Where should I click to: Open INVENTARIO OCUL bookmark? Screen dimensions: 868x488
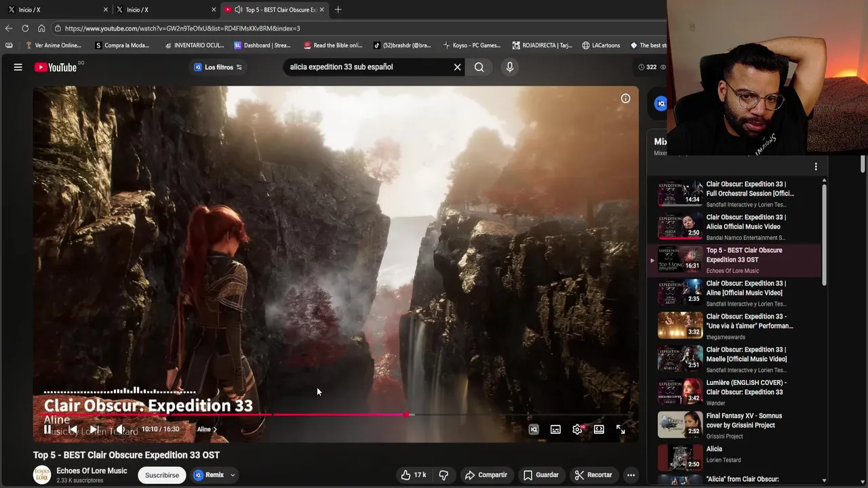pos(195,45)
